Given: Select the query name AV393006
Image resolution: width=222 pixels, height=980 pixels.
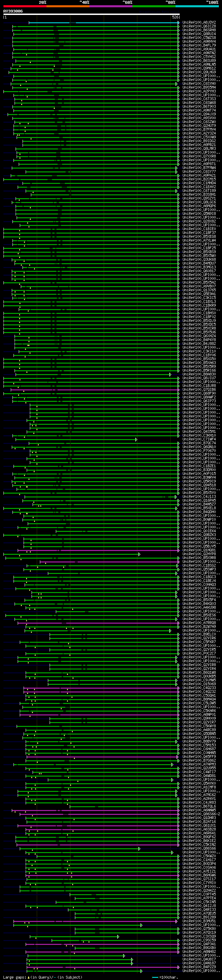Looking at the screenshot, I should click(x=13, y=11).
